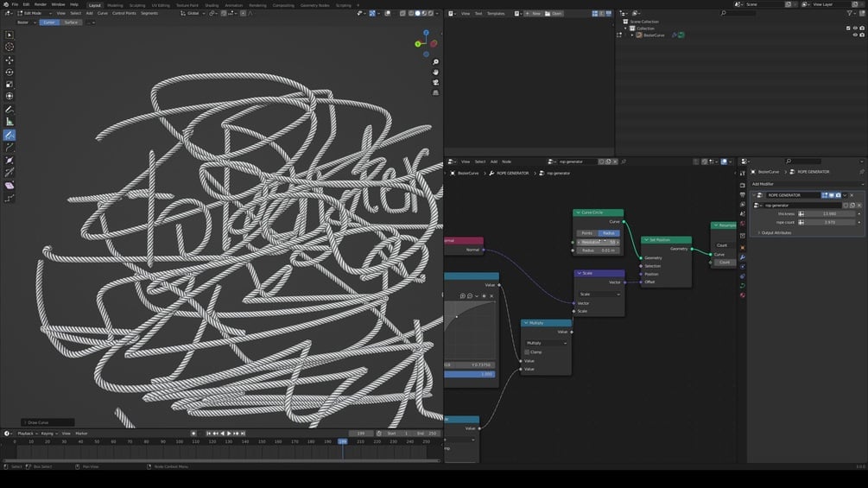Open the Global transform orientation dropdown

click(x=192, y=13)
